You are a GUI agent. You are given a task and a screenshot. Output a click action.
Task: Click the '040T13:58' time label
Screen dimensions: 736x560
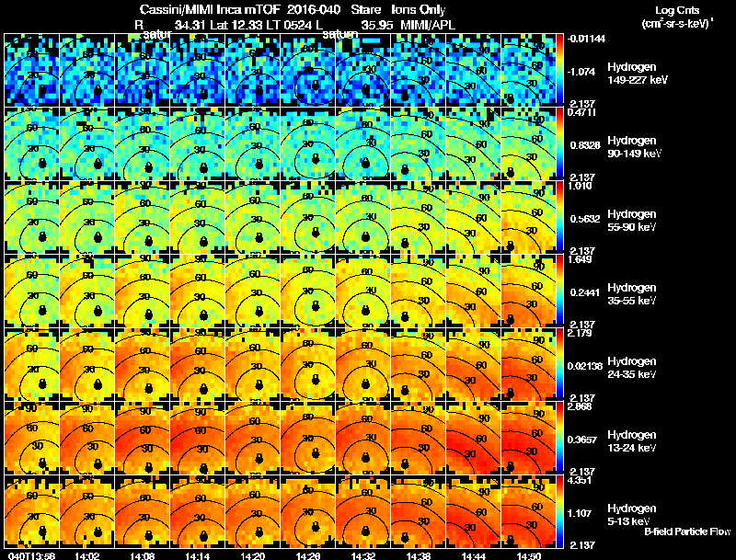32,556
